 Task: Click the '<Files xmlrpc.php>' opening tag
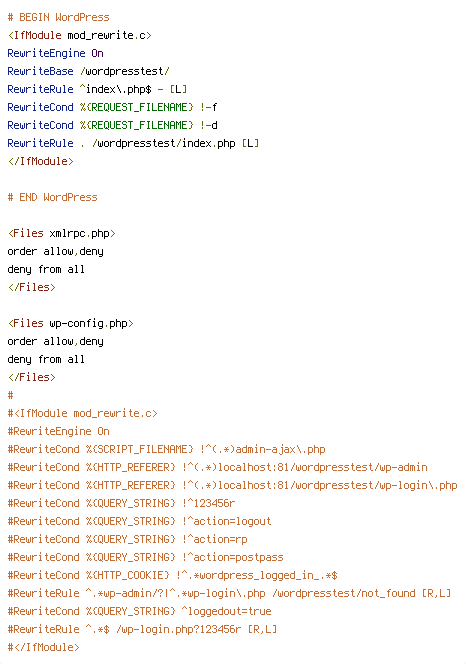61,233
